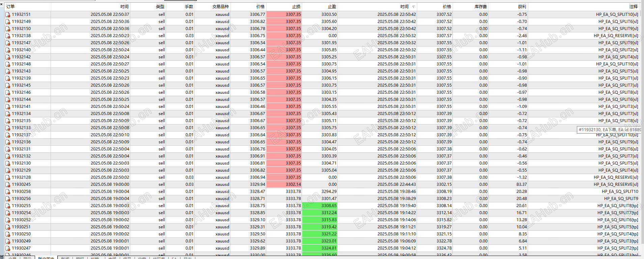This screenshot has width=644, height=259.
Task: Click the order icon beside 11932134
Action: (8, 114)
